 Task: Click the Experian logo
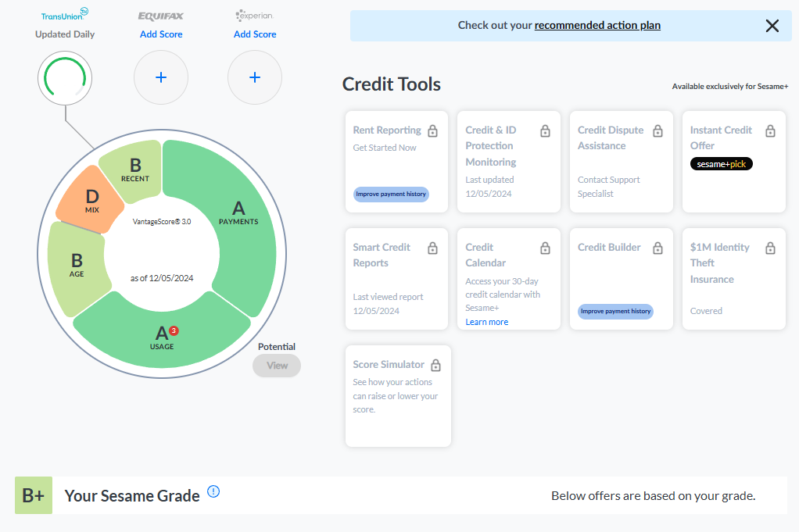[x=254, y=16]
